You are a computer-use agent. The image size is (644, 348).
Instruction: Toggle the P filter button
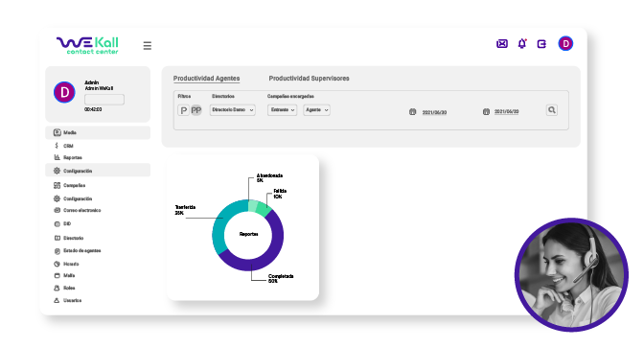coord(184,110)
